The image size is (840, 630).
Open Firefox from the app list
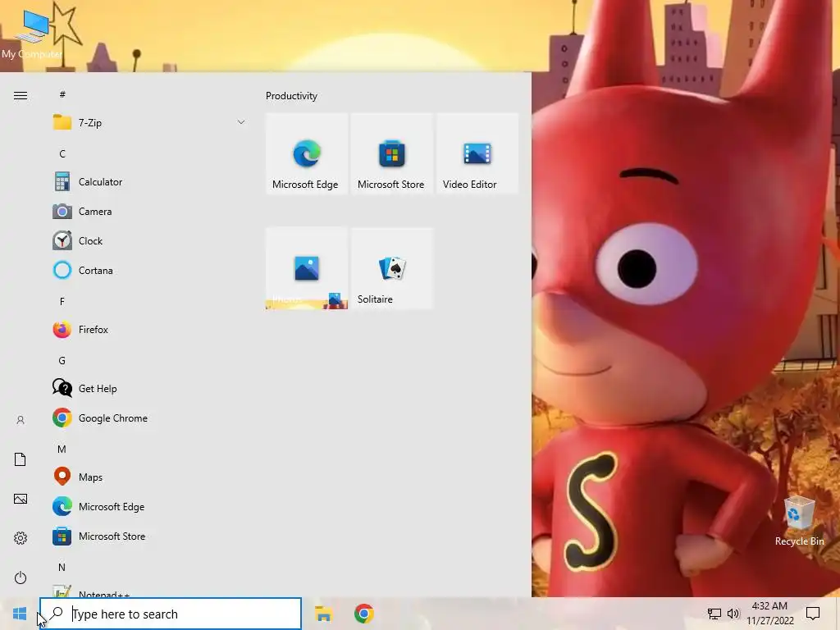(x=149, y=329)
